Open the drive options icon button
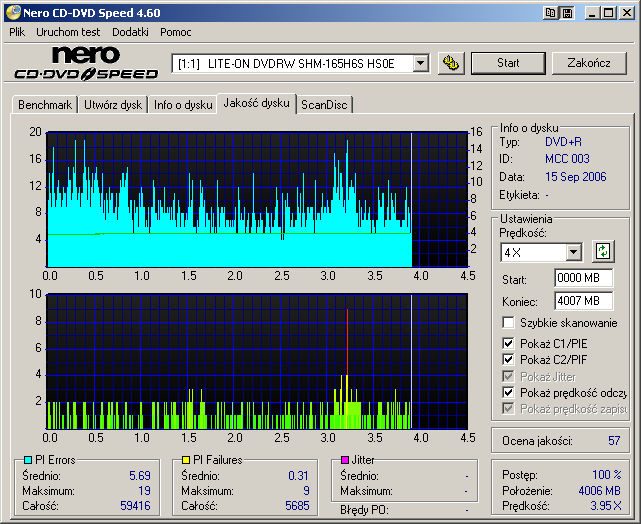This screenshot has width=641, height=524. point(451,63)
